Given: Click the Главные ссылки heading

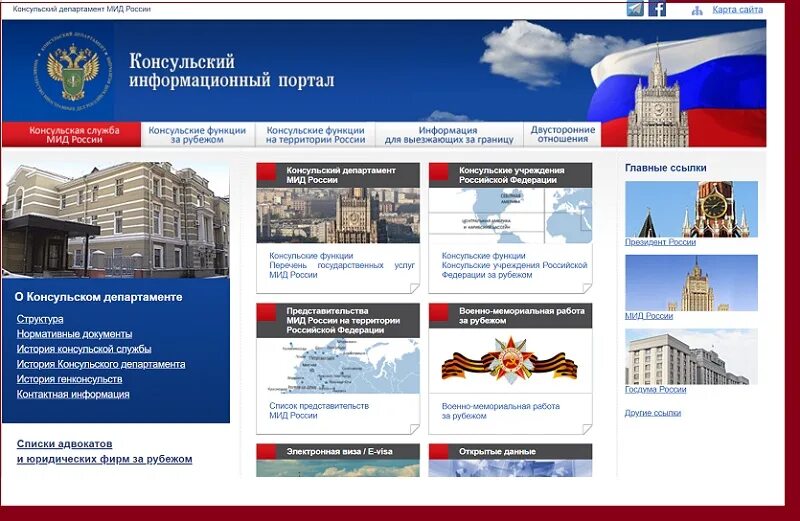Looking at the screenshot, I should 665,167.
